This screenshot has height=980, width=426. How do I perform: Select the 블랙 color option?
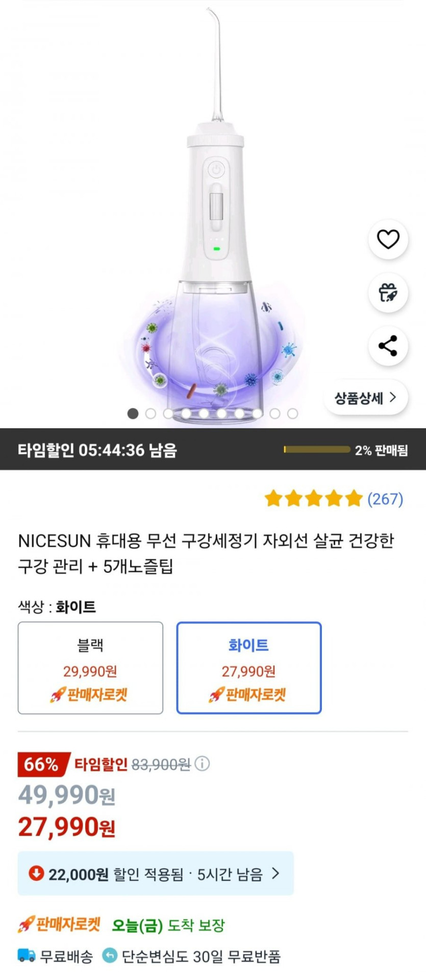tap(90, 668)
